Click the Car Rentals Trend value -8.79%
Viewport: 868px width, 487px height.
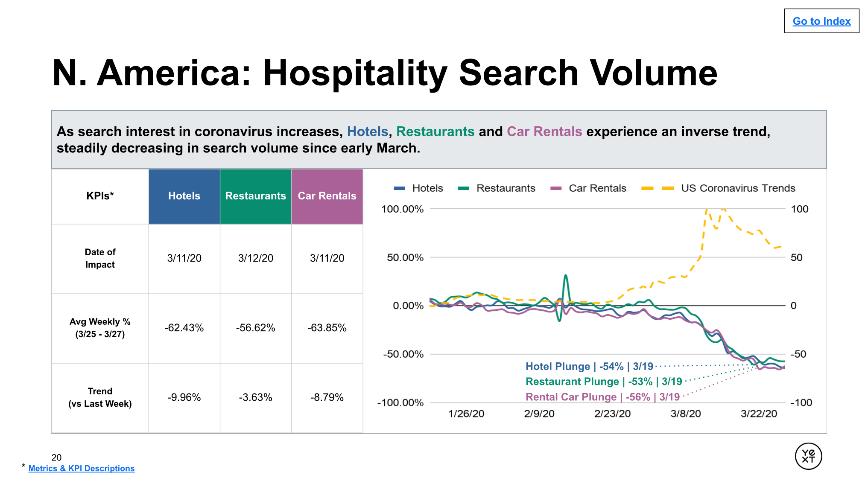tap(327, 397)
